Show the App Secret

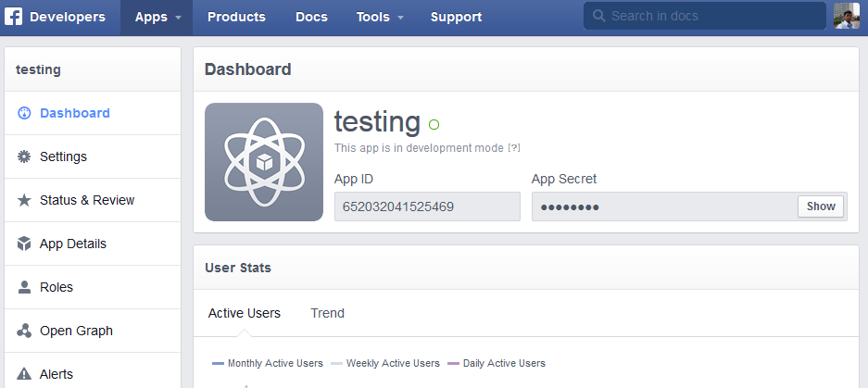pos(821,207)
